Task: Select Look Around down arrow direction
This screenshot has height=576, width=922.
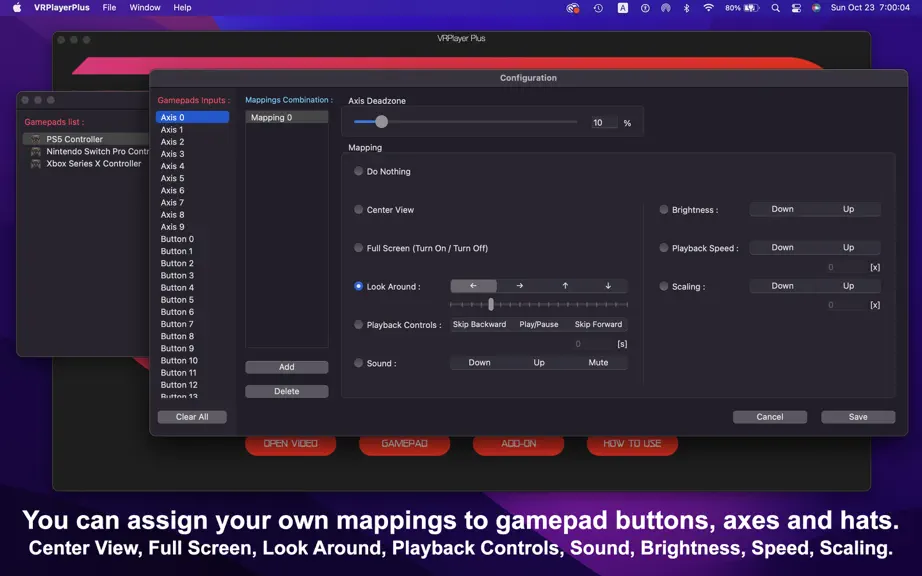Action: pyautogui.click(x=608, y=286)
